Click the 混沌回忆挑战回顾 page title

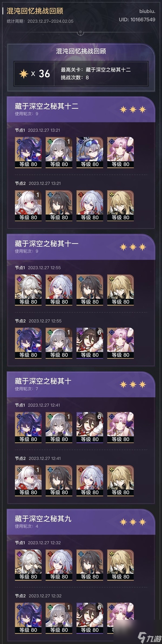coord(35,11)
